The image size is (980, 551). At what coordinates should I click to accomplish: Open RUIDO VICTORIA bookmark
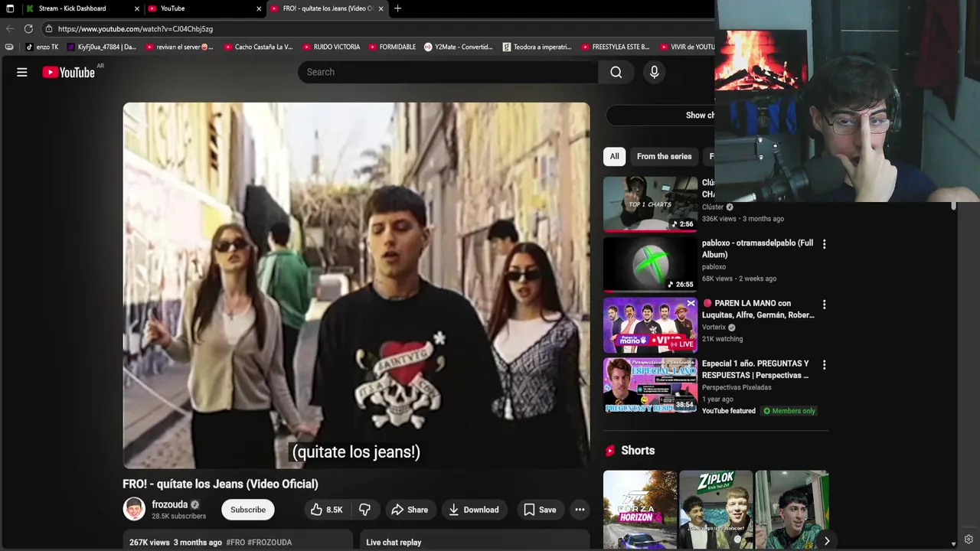[331, 47]
